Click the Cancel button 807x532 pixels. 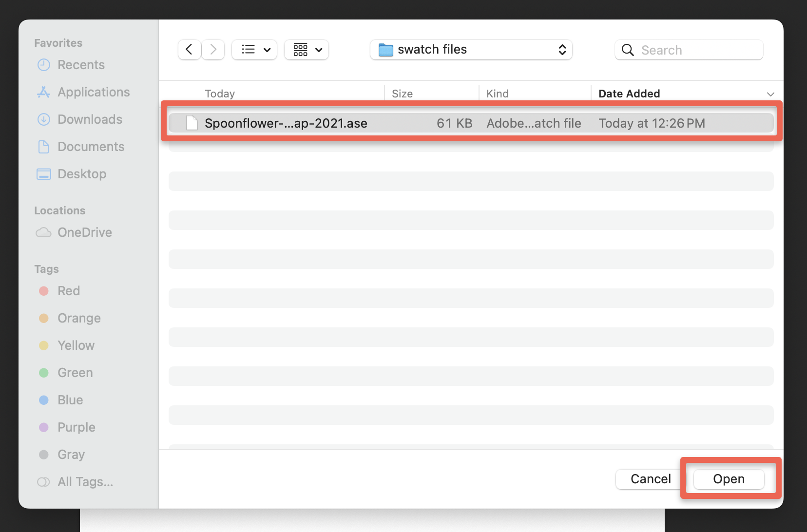click(x=651, y=479)
